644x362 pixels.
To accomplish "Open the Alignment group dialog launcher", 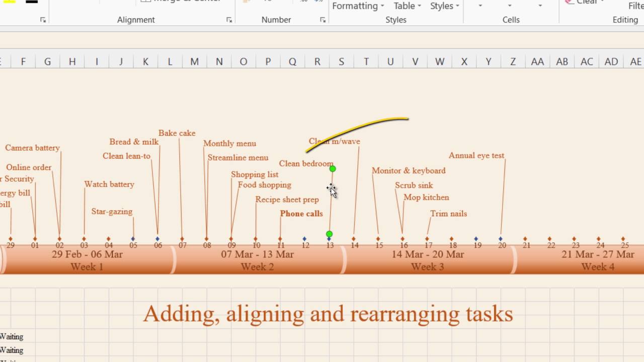I will pos(229,20).
